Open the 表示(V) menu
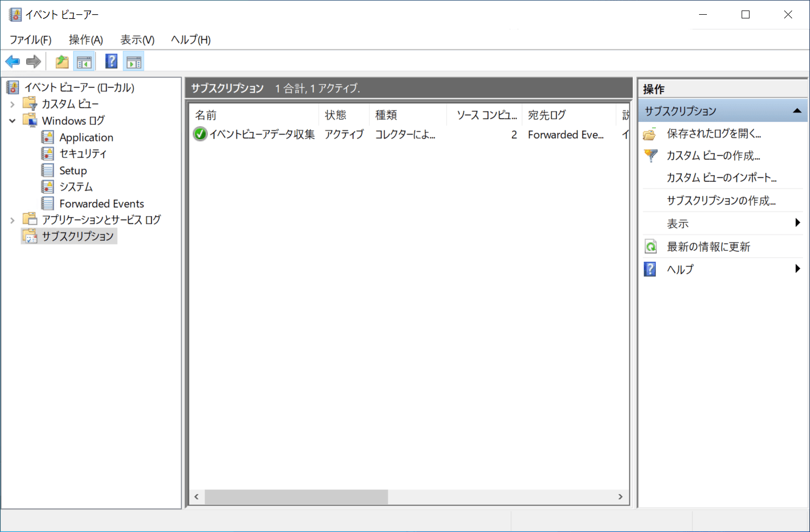Image resolution: width=810 pixels, height=532 pixels. (x=137, y=40)
